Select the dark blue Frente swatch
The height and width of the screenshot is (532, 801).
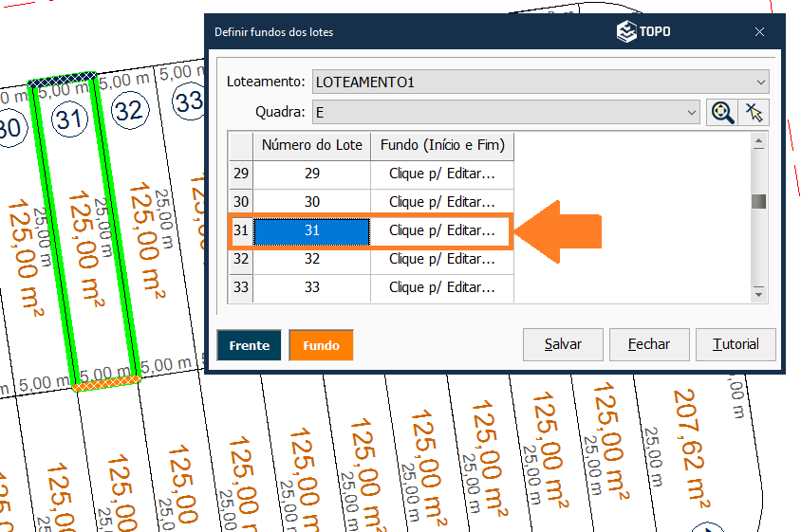tap(249, 345)
